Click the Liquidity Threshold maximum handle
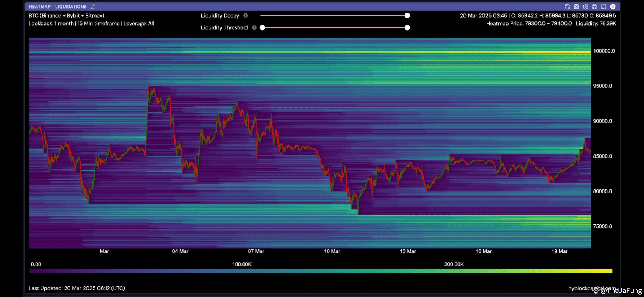 click(407, 28)
